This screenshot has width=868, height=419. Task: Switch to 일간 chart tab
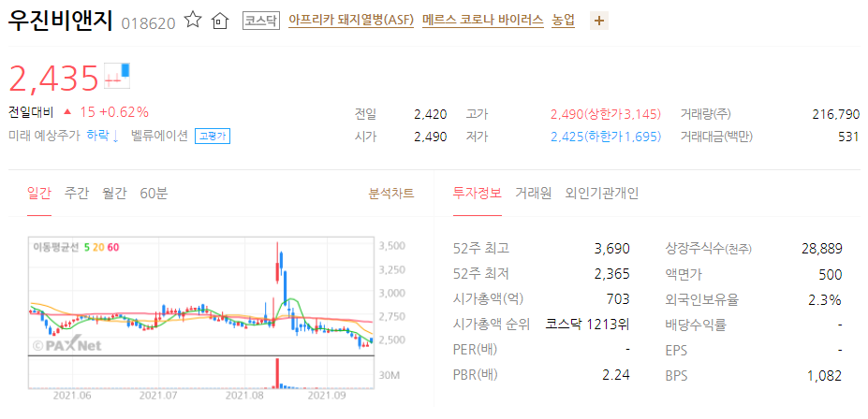tap(39, 194)
